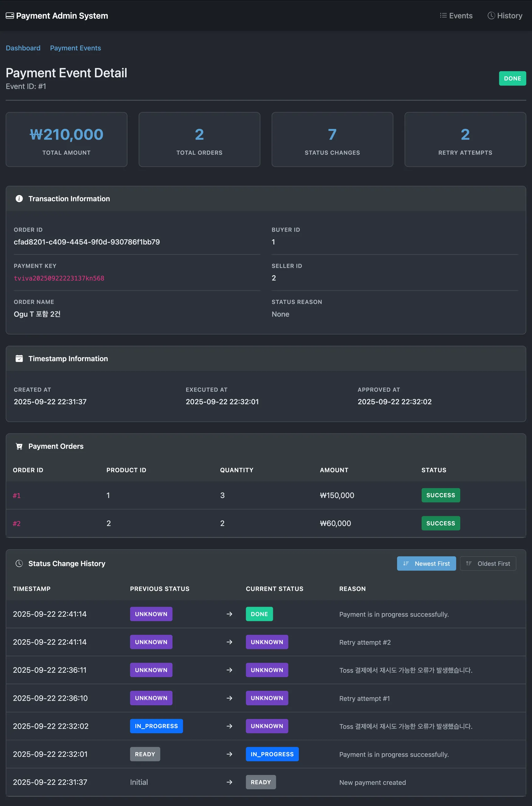Click the credit card logo icon
This screenshot has width=532, height=806.
tap(10, 16)
